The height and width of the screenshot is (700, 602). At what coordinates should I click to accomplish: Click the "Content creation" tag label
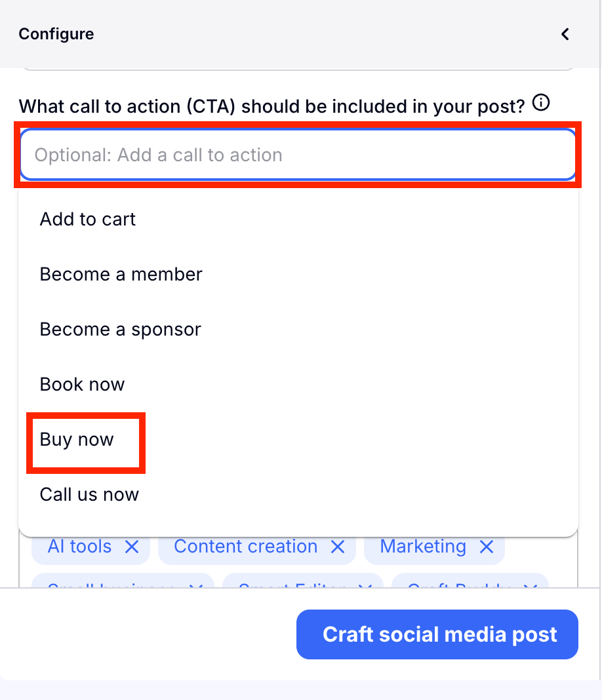[246, 547]
